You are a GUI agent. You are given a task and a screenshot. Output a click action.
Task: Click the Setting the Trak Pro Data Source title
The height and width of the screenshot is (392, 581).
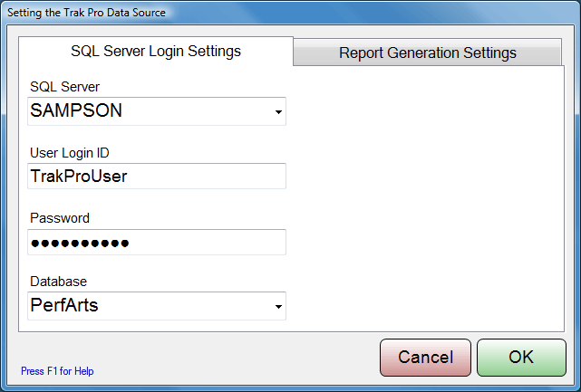click(x=86, y=13)
